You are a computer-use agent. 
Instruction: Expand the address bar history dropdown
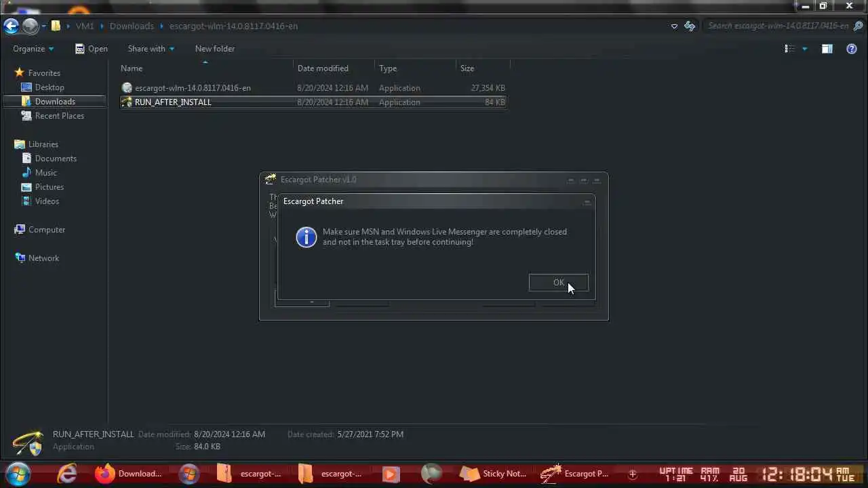click(674, 26)
